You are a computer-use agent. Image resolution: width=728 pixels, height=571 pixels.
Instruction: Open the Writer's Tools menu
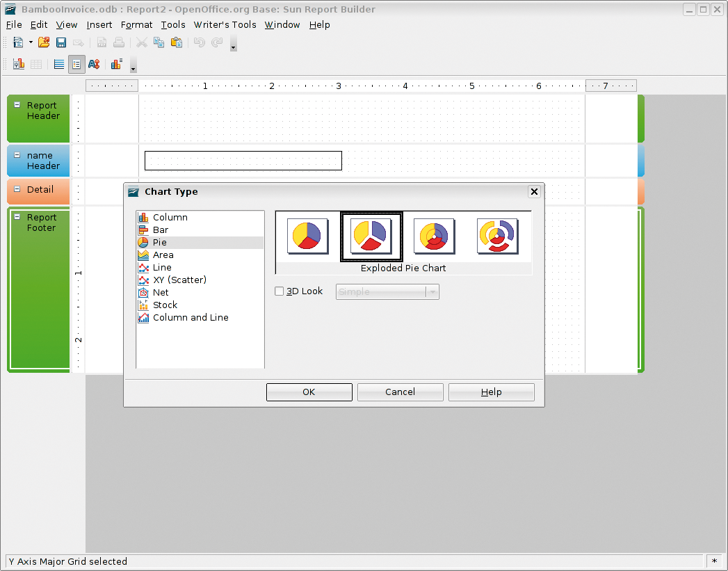tap(225, 25)
